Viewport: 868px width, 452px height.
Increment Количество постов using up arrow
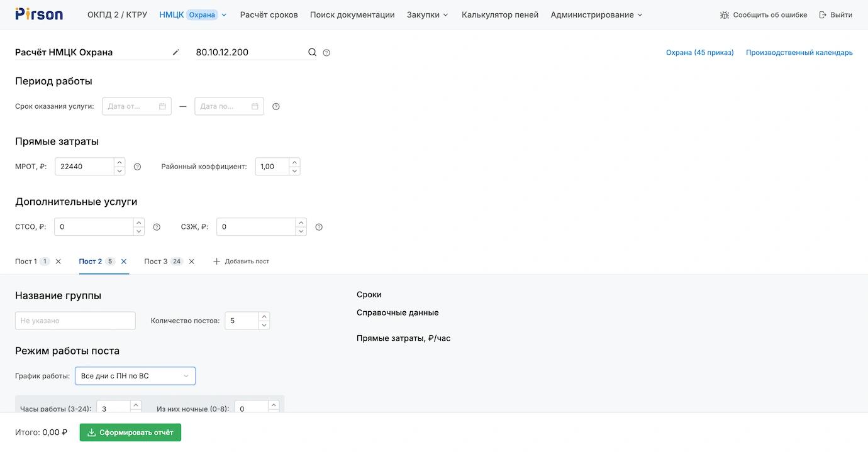tap(264, 317)
